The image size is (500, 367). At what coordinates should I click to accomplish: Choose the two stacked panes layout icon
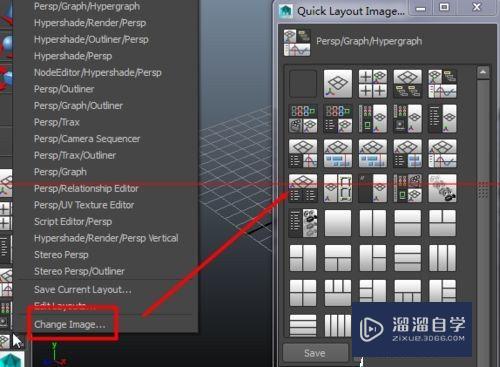point(407,223)
